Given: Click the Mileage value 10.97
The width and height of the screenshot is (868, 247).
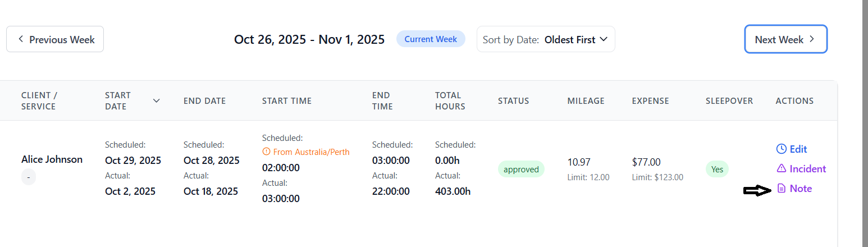Looking at the screenshot, I should click(x=579, y=162).
